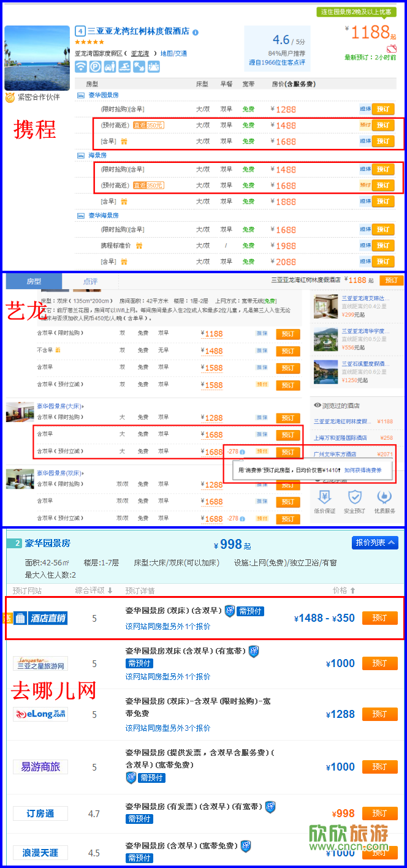
Task: Click the parking amenity icon
Action: tap(95, 67)
